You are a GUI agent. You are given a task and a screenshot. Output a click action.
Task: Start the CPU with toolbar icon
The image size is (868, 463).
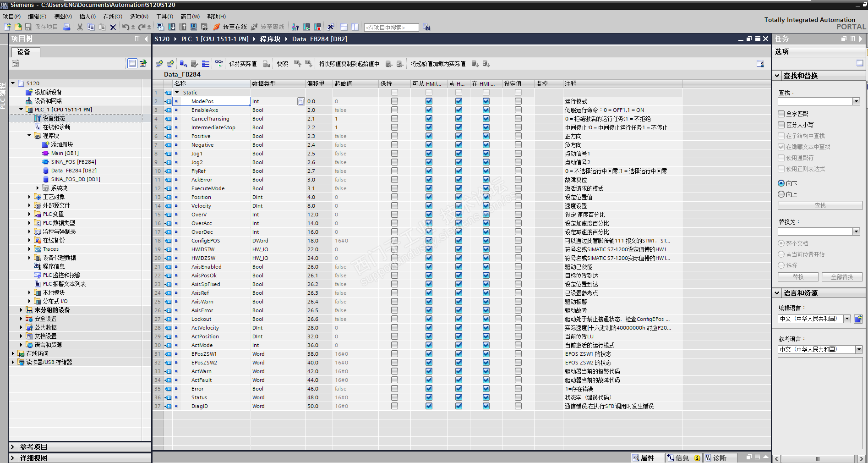[x=306, y=27]
